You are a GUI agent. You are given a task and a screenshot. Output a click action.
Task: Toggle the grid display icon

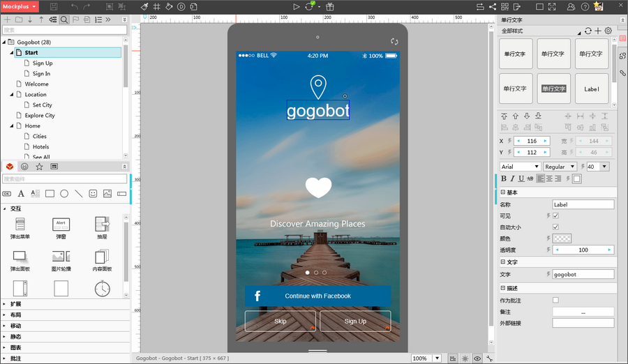[157, 6]
